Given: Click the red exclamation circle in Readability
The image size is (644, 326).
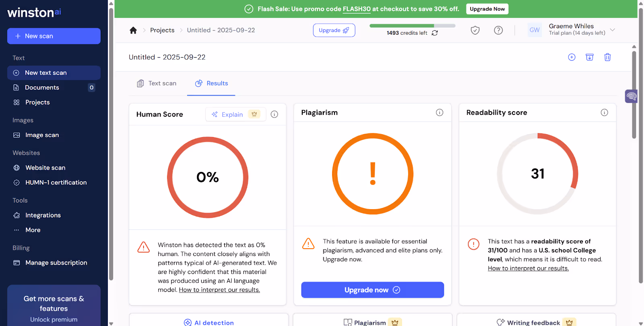Looking at the screenshot, I should click(x=474, y=244).
